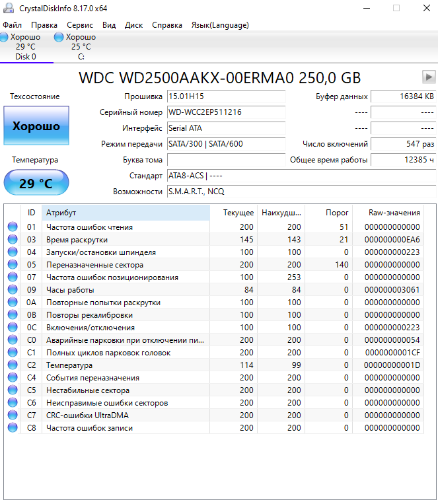Click the Возможности field S.M.A.R.T., NCQ
This screenshot has height=504, width=438.
(x=302, y=192)
